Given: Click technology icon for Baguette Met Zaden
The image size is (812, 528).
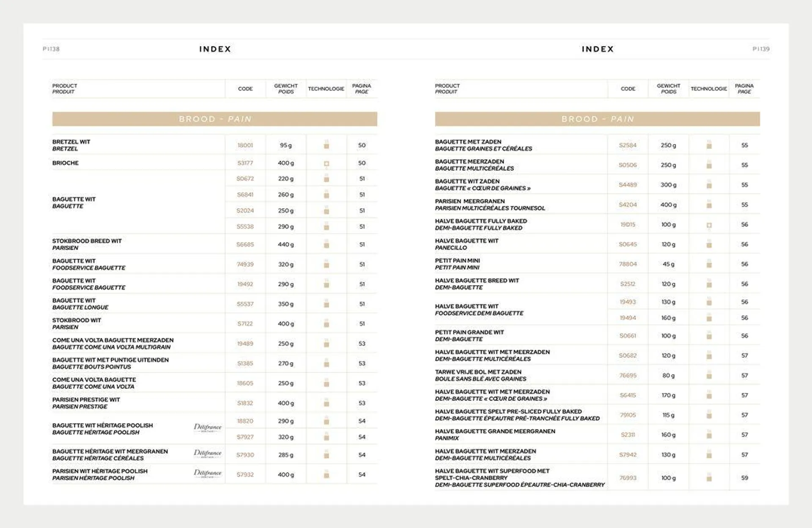Looking at the screenshot, I should coord(709,145).
